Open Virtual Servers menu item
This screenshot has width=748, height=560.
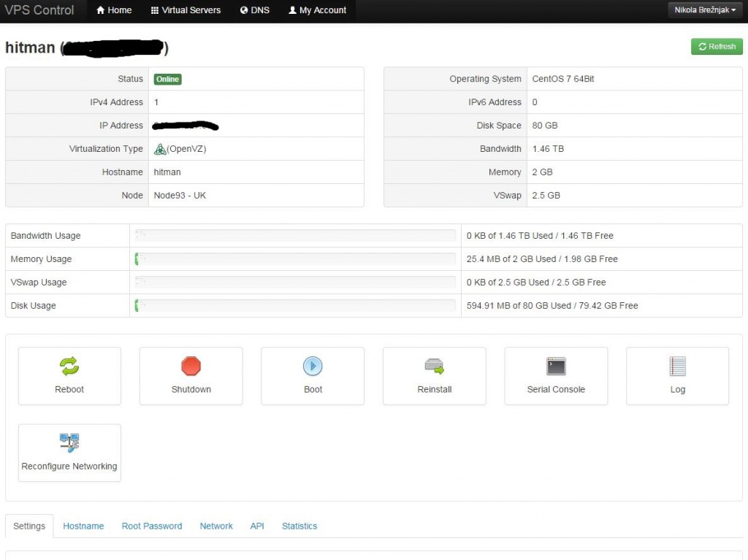[x=186, y=10]
